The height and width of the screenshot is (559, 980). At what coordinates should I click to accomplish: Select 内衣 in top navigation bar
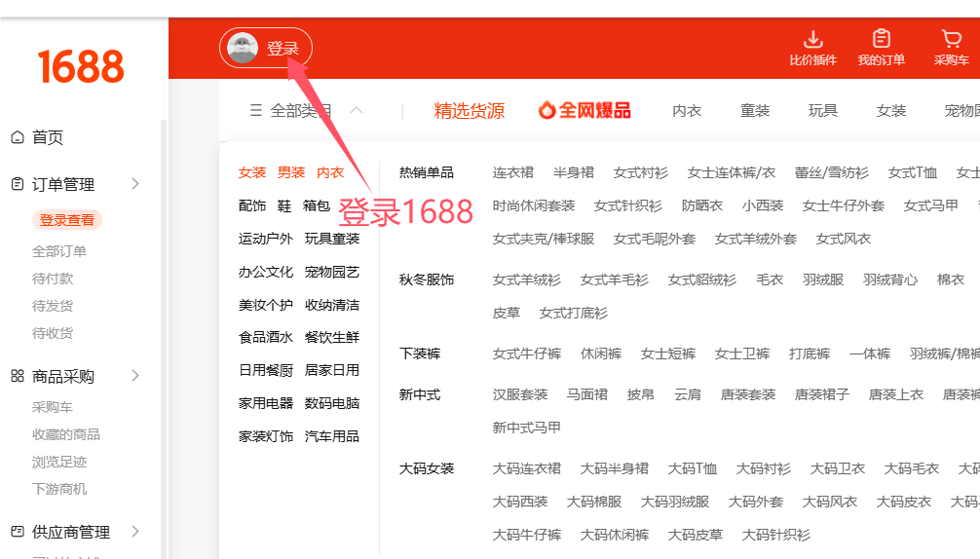(x=687, y=111)
